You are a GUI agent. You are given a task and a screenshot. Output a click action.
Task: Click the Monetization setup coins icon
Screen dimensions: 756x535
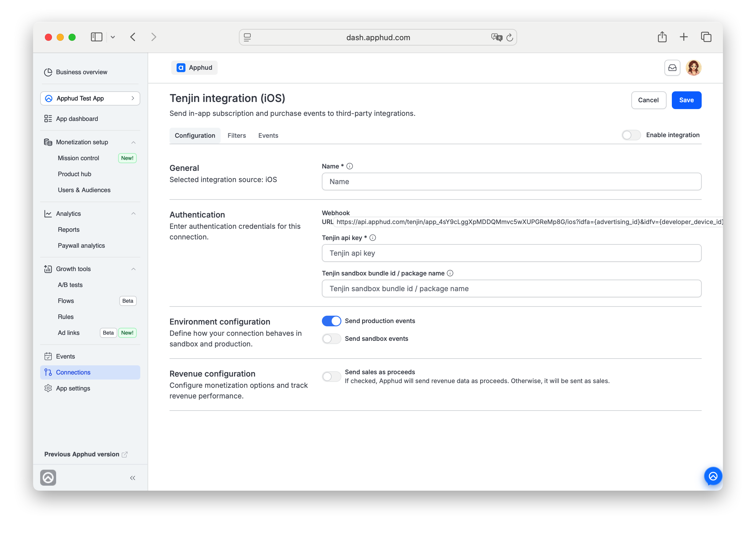48,142
